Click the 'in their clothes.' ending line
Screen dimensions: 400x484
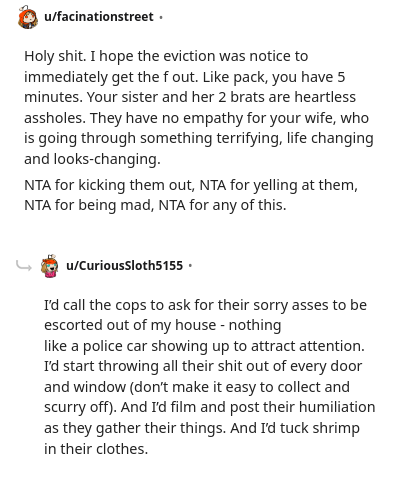coord(96,449)
